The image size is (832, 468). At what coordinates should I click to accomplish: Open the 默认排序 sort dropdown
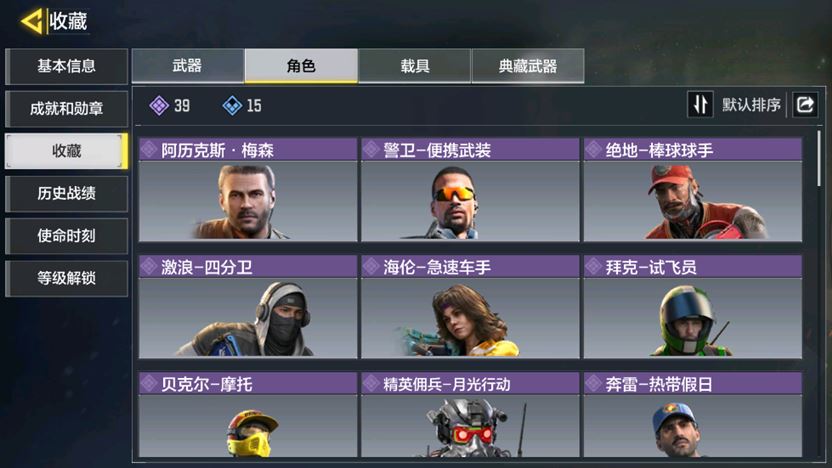[751, 105]
